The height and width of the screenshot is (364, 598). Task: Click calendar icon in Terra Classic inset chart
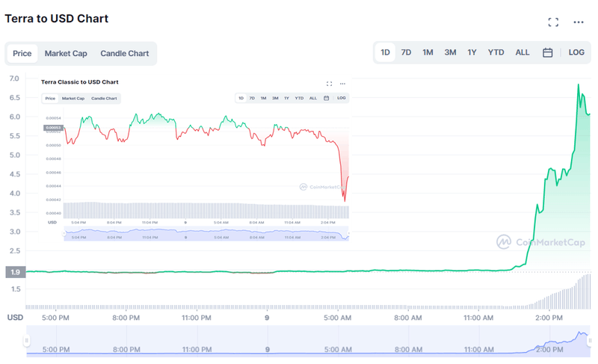click(x=326, y=98)
